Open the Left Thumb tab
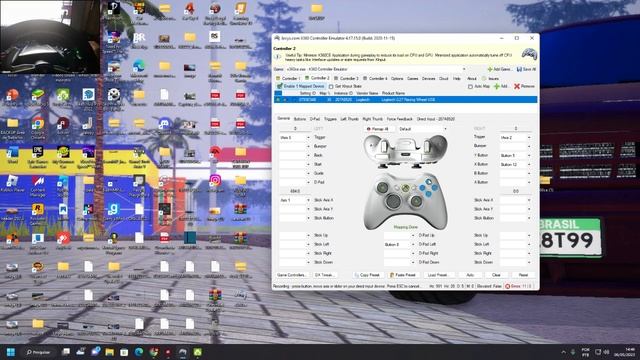The width and height of the screenshot is (640, 360). pyautogui.click(x=349, y=119)
